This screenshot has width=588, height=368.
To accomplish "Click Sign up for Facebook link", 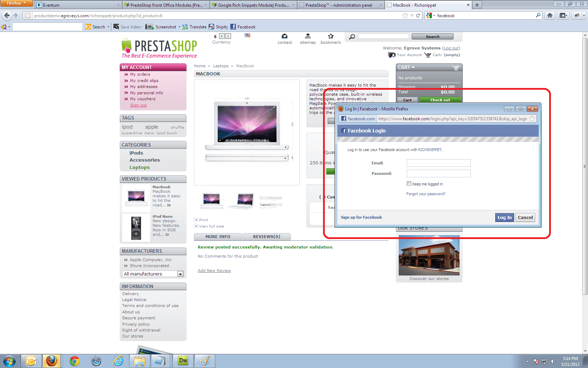I will point(361,217).
